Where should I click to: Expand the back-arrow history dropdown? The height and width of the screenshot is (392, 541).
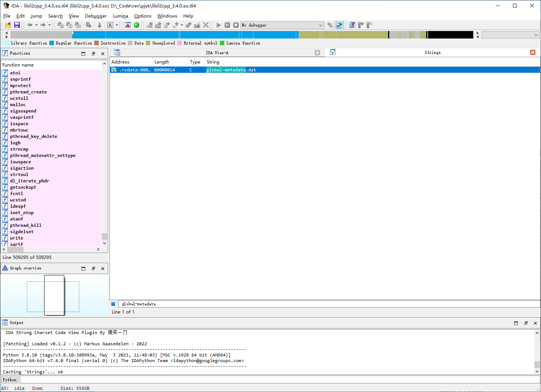point(36,25)
